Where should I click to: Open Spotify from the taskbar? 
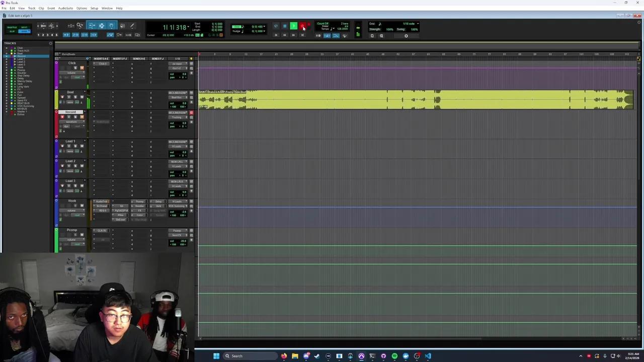tap(394, 356)
